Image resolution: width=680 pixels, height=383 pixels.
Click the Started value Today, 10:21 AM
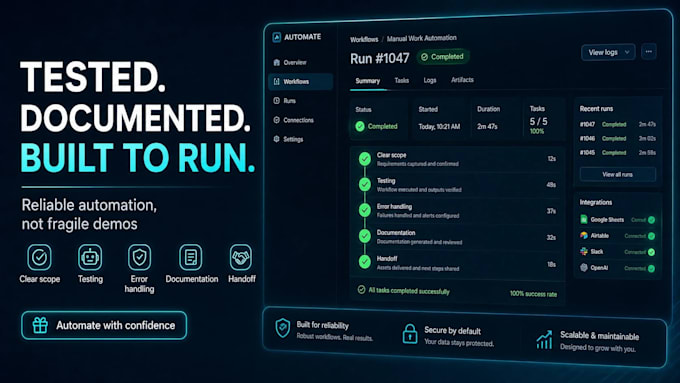click(439, 127)
